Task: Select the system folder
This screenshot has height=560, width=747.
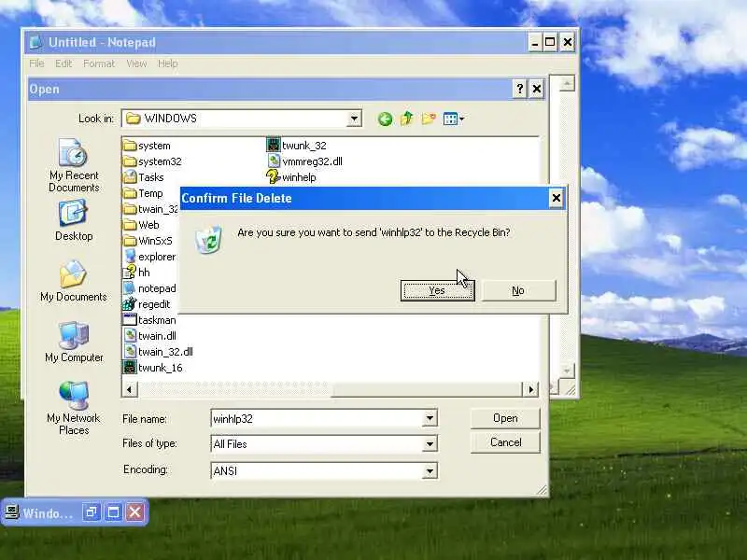Action: tap(147, 146)
